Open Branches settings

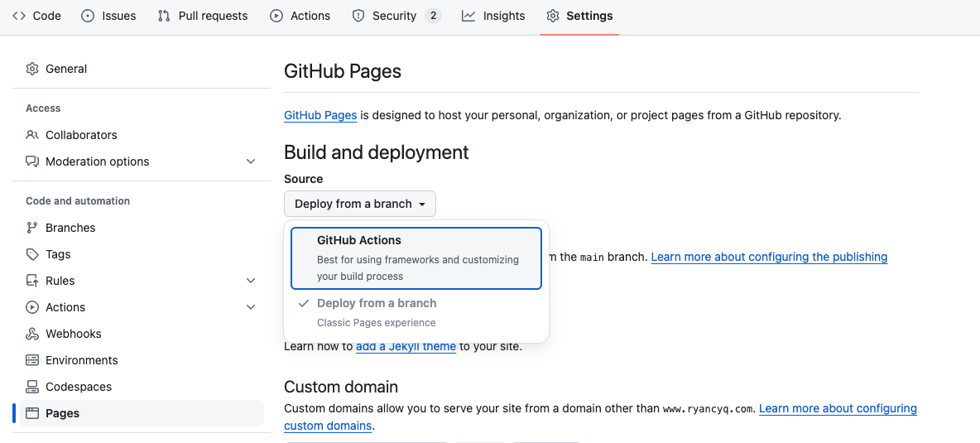coord(142,228)
